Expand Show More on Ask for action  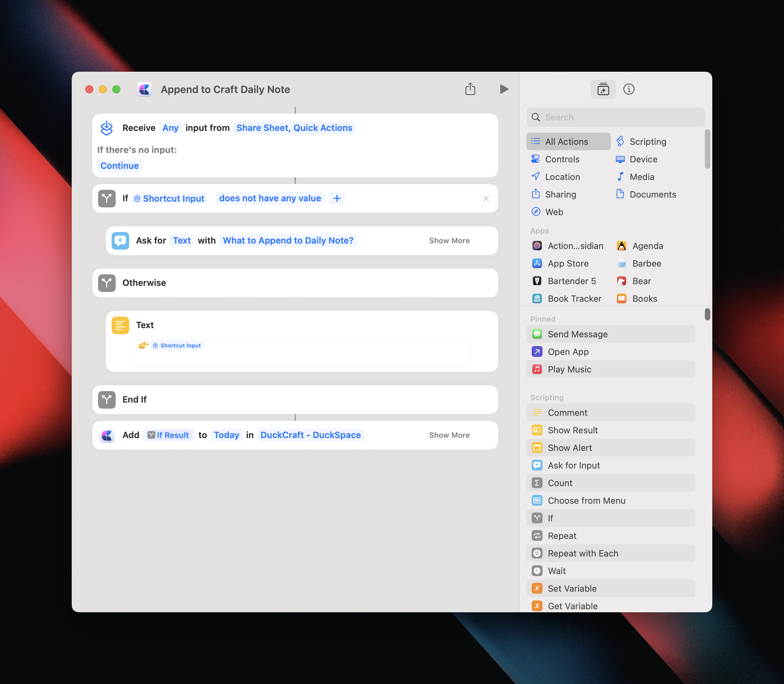tap(449, 241)
